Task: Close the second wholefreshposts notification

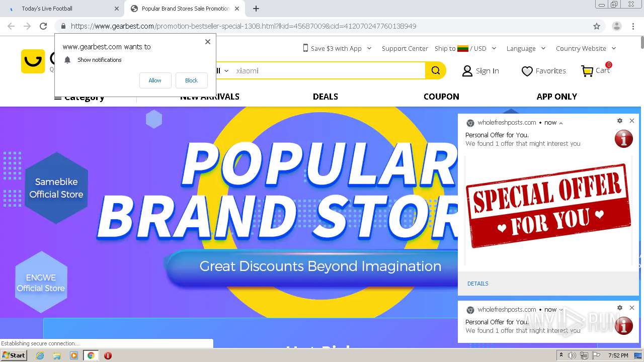Action: click(x=632, y=308)
